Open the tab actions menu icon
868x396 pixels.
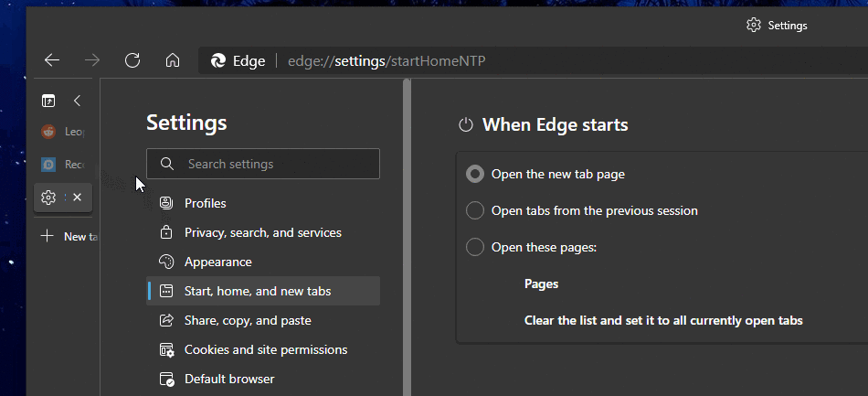click(x=48, y=101)
